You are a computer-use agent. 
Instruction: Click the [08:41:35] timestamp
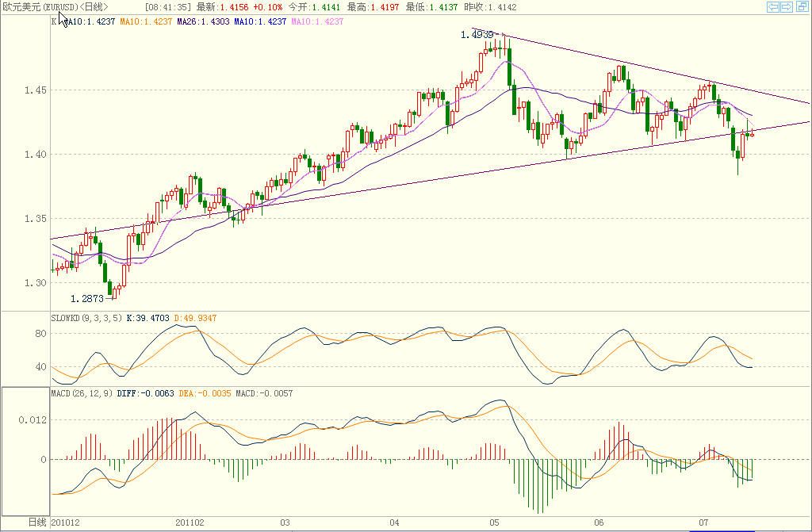[168, 7]
